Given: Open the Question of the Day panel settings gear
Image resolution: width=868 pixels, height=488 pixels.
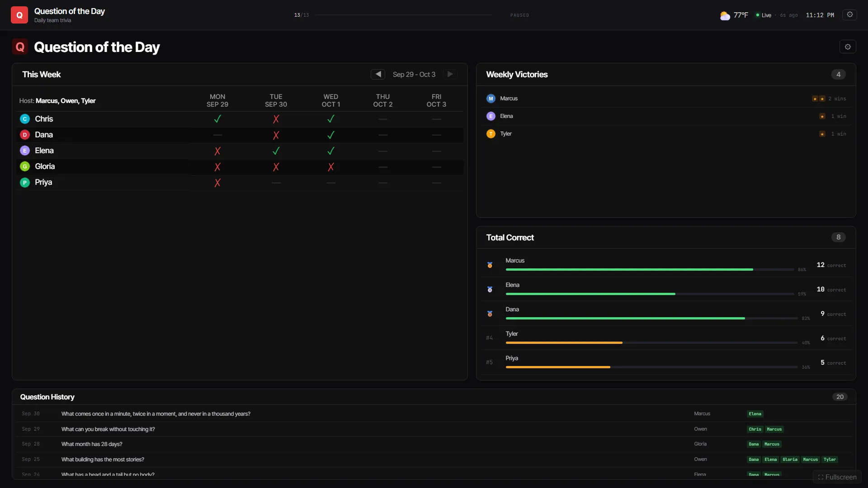Looking at the screenshot, I should pos(848,47).
